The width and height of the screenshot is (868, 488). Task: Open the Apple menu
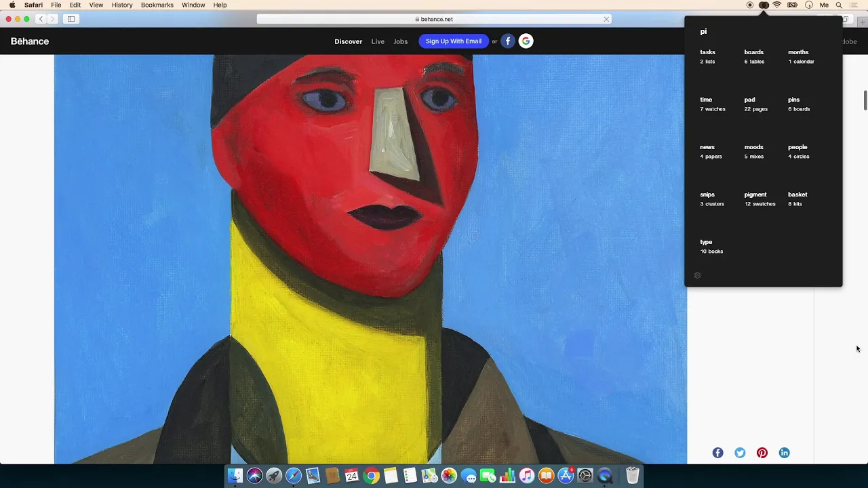coord(12,5)
